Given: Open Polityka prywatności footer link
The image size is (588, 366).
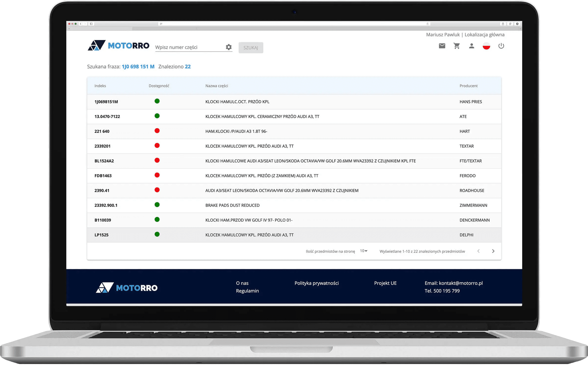Looking at the screenshot, I should point(316,283).
